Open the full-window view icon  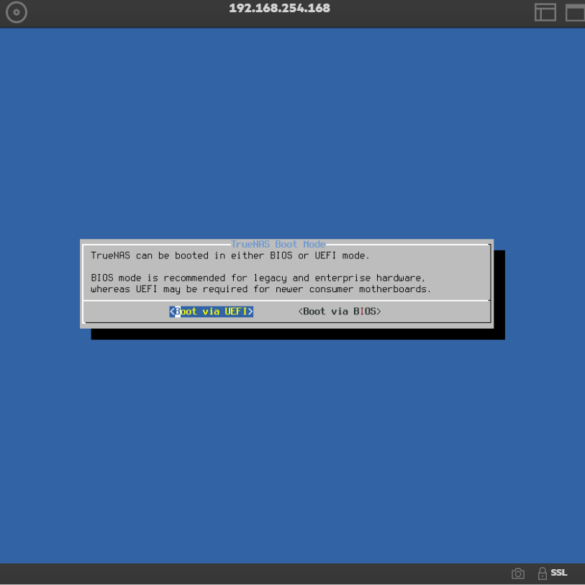[x=575, y=12]
